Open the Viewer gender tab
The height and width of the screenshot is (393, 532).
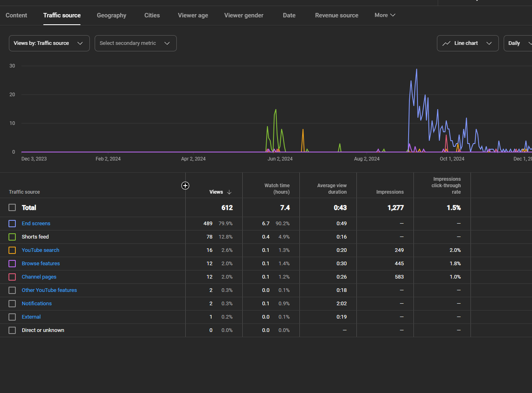point(244,15)
